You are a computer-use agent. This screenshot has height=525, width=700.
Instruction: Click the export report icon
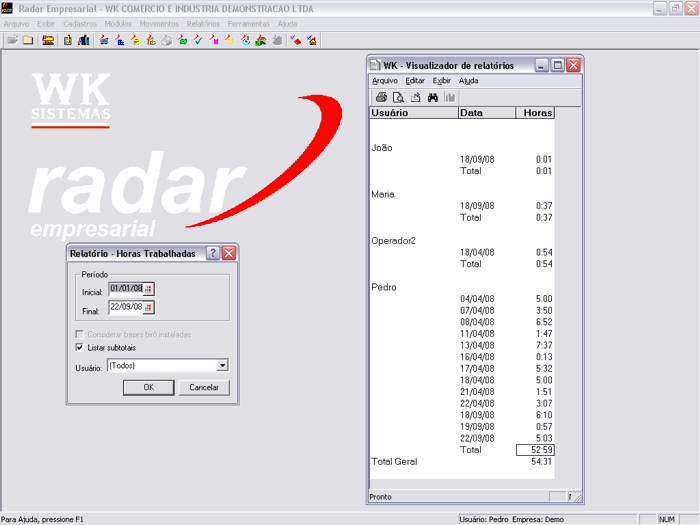[x=415, y=97]
